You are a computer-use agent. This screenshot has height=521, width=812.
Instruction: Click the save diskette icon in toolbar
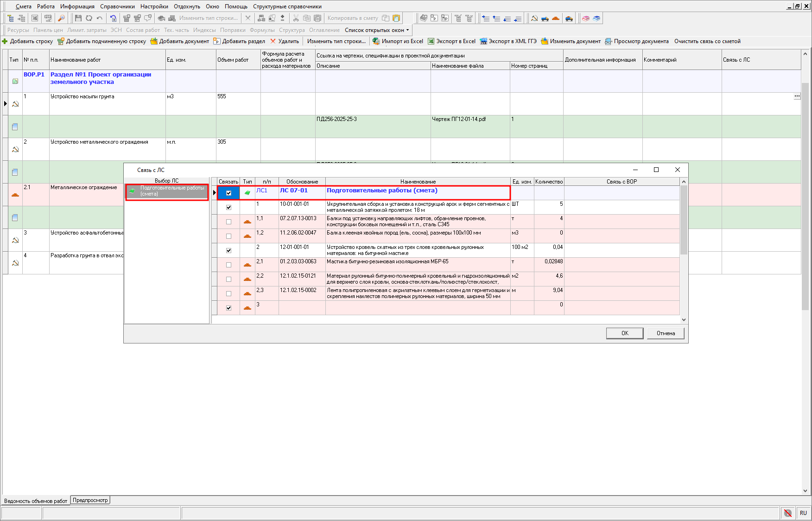point(78,18)
